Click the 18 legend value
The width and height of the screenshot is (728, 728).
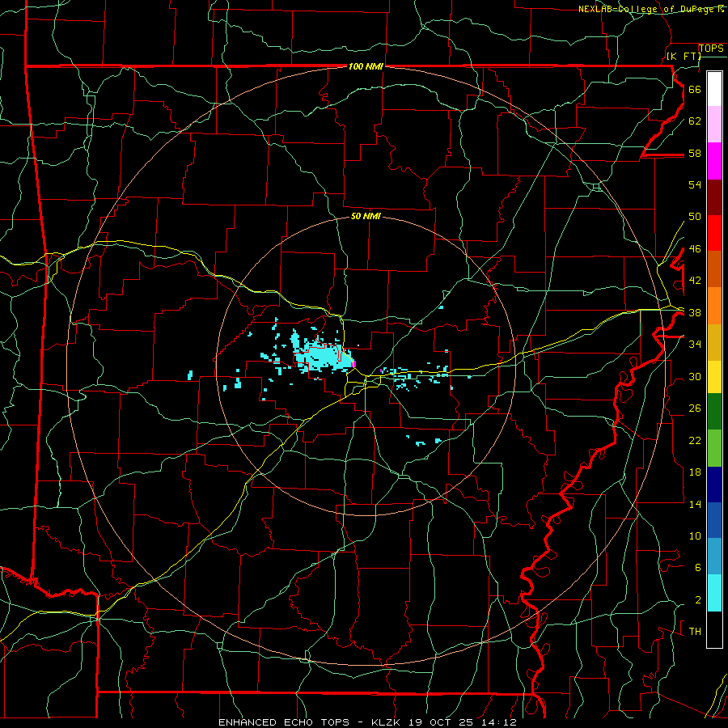[x=695, y=472]
